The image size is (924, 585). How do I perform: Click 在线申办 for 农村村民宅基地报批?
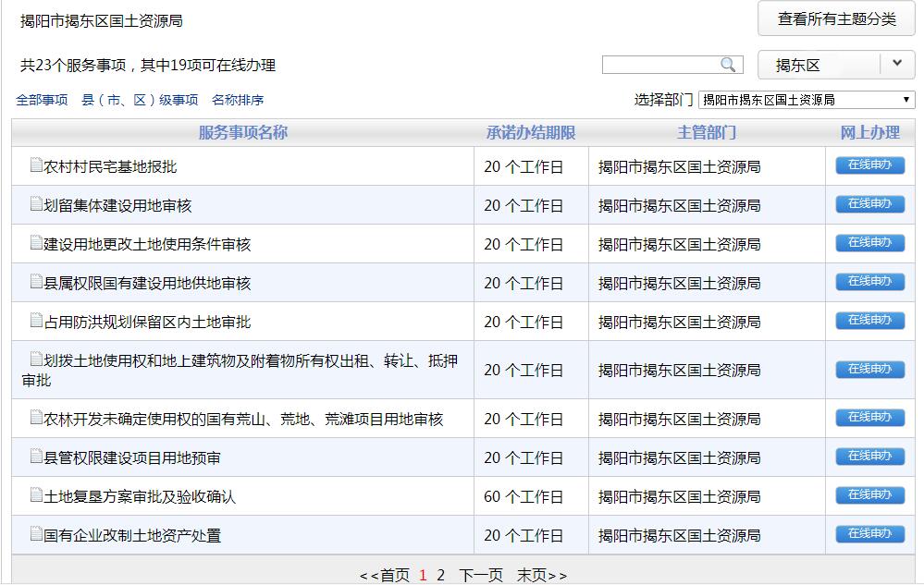(869, 165)
